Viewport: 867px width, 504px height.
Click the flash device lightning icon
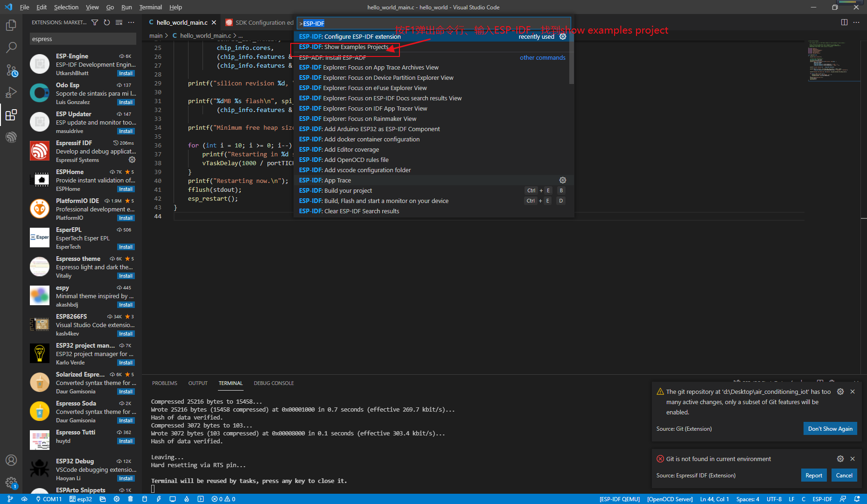pos(159,499)
